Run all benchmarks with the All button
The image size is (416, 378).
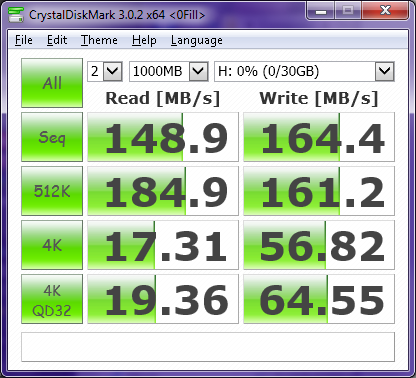tap(52, 83)
